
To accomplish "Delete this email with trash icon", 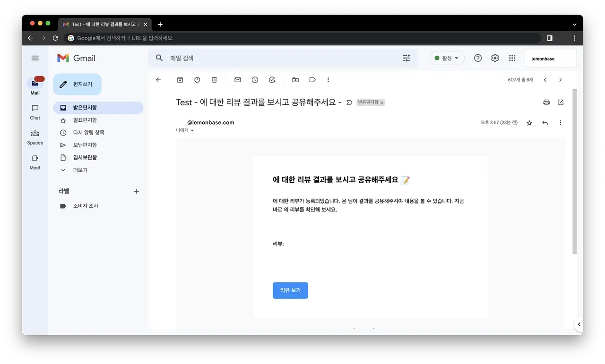I will click(214, 80).
